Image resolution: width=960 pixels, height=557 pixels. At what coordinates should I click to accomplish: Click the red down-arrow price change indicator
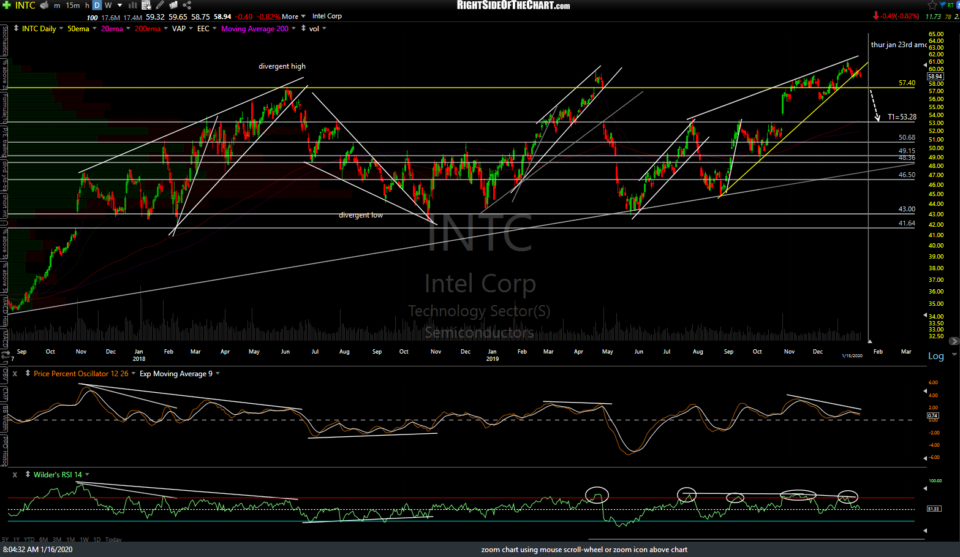876,17
